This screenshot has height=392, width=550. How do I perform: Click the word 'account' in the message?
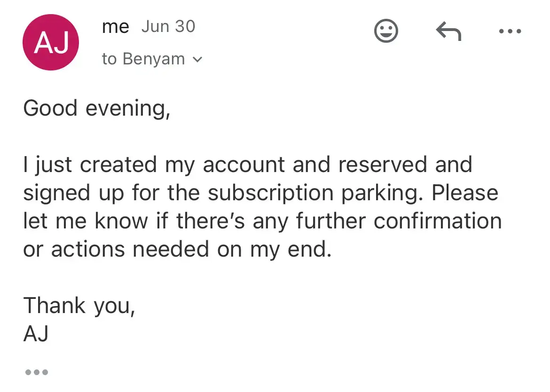click(244, 165)
